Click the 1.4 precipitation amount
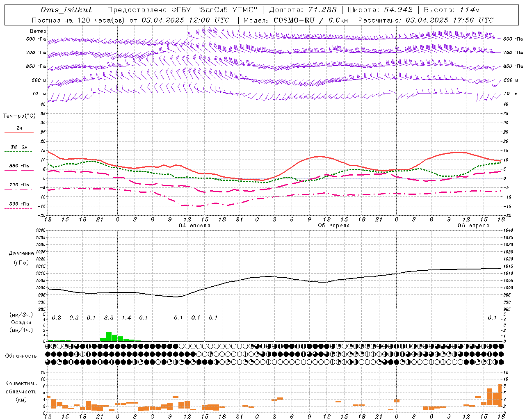Image resolution: width=525 pixels, height=420 pixels. pyautogui.click(x=126, y=318)
